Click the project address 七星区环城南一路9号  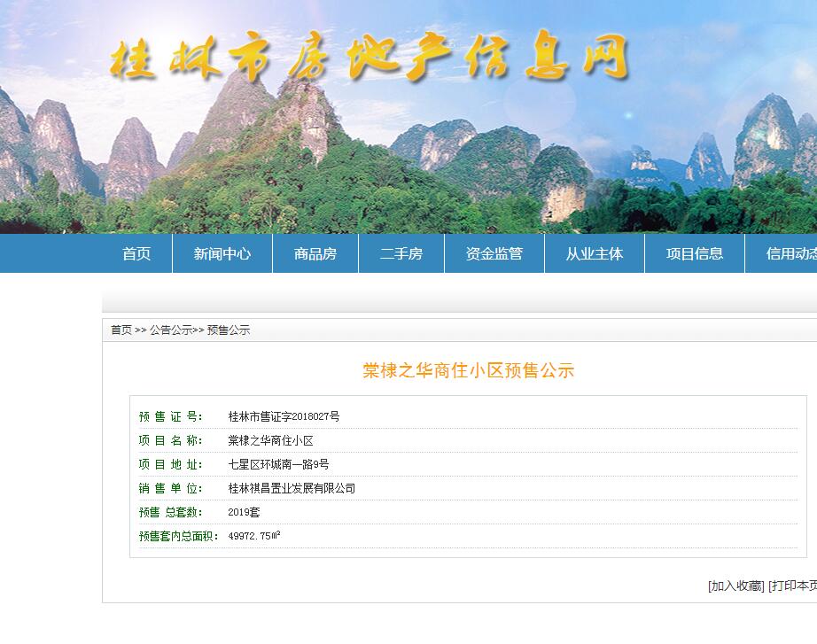pos(278,464)
